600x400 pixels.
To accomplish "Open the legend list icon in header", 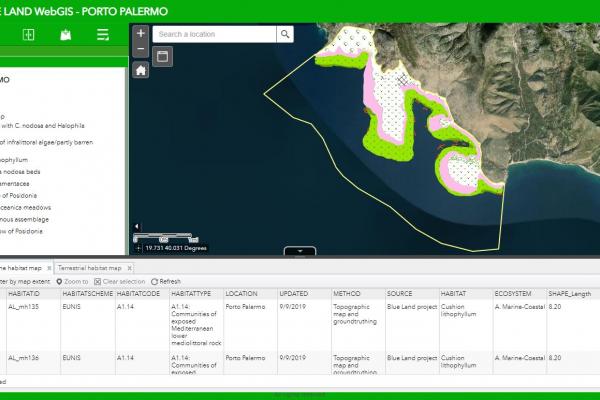I will coord(103,35).
